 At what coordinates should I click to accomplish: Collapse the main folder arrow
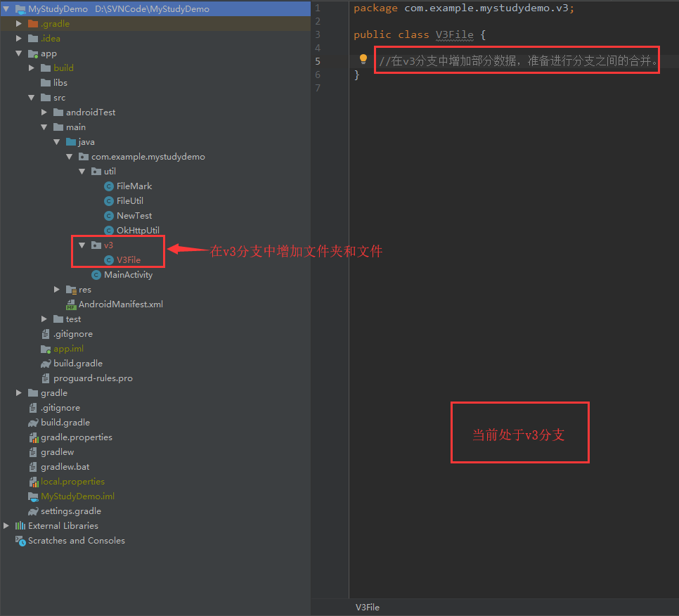coord(44,127)
